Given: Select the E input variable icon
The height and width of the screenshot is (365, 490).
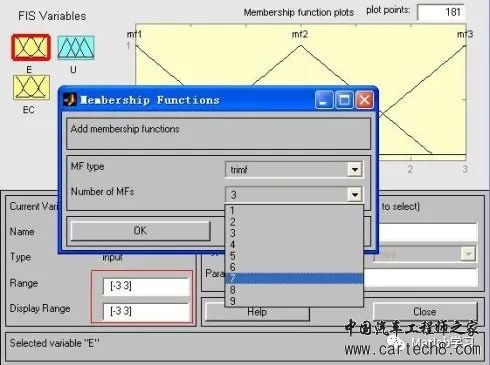Looking at the screenshot, I should [x=31, y=48].
